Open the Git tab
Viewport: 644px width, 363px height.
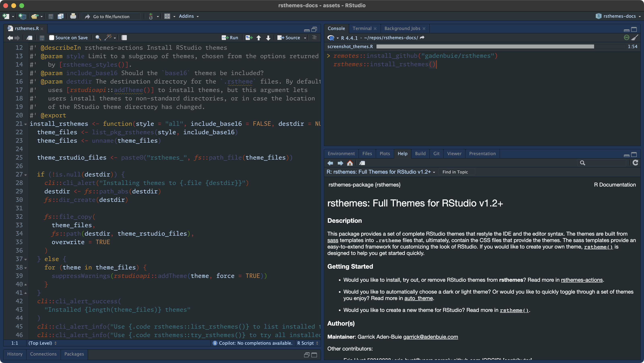click(x=436, y=154)
